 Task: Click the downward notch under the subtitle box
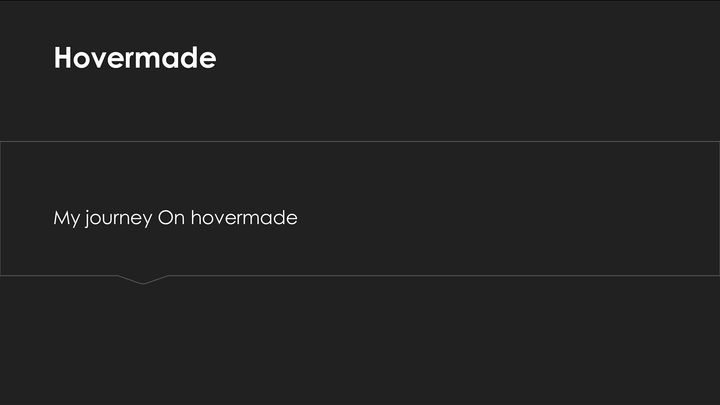143,280
